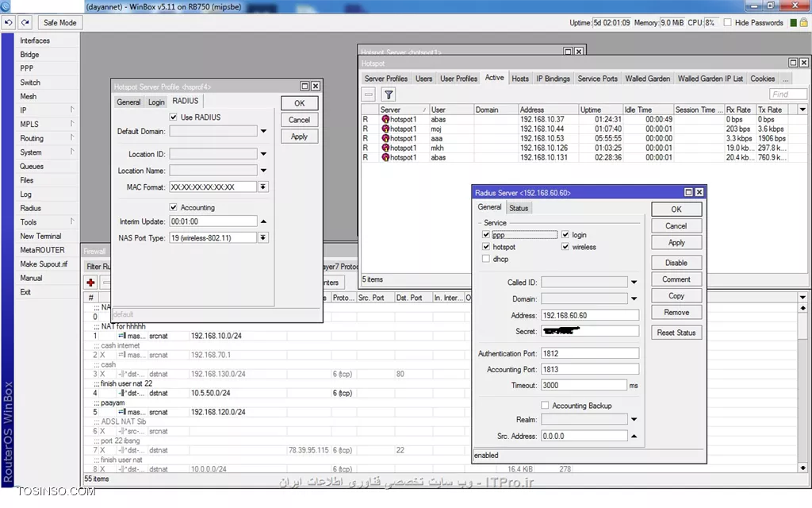The height and width of the screenshot is (508, 812).
Task: Click the remove minus icon in Hotspot toolbar
Action: point(369,94)
